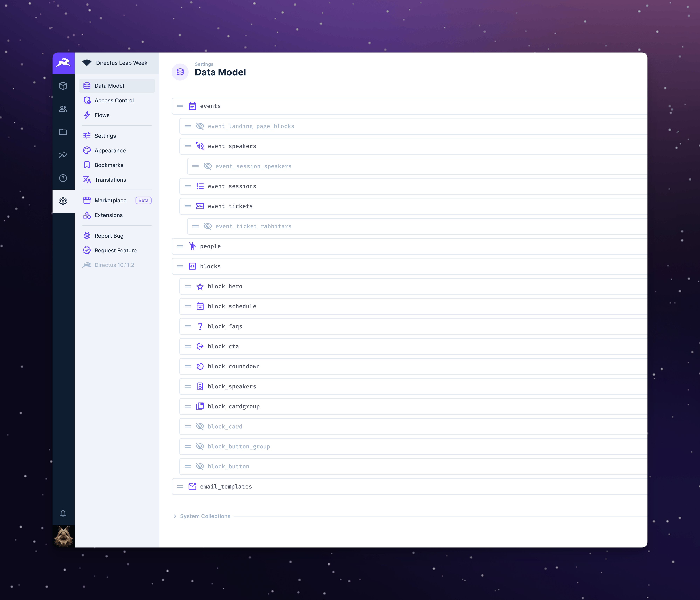Open the User Directory people icon
The image size is (700, 600).
pos(63,109)
